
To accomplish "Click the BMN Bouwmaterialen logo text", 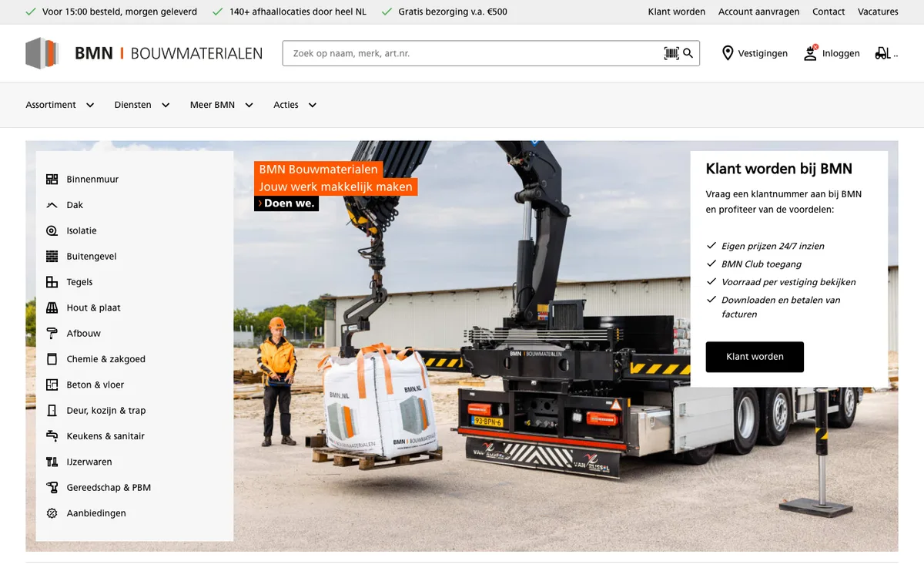I will coord(169,53).
